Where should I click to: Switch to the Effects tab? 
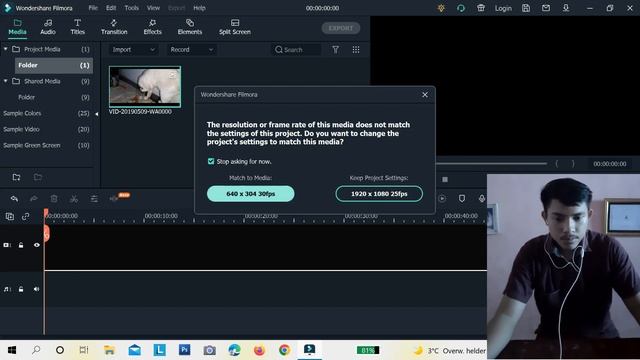coord(152,27)
